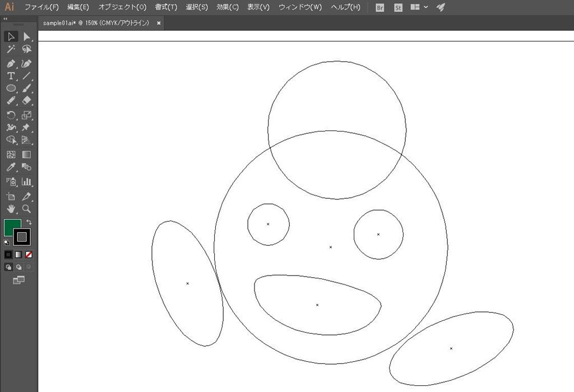
Task: Activate the Direct Selection tool
Action: 26,37
